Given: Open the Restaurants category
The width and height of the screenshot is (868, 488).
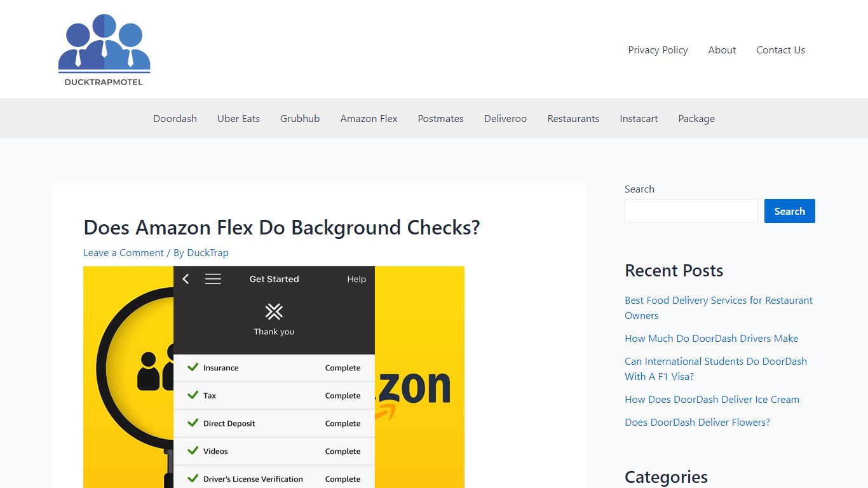Looking at the screenshot, I should tap(573, 118).
